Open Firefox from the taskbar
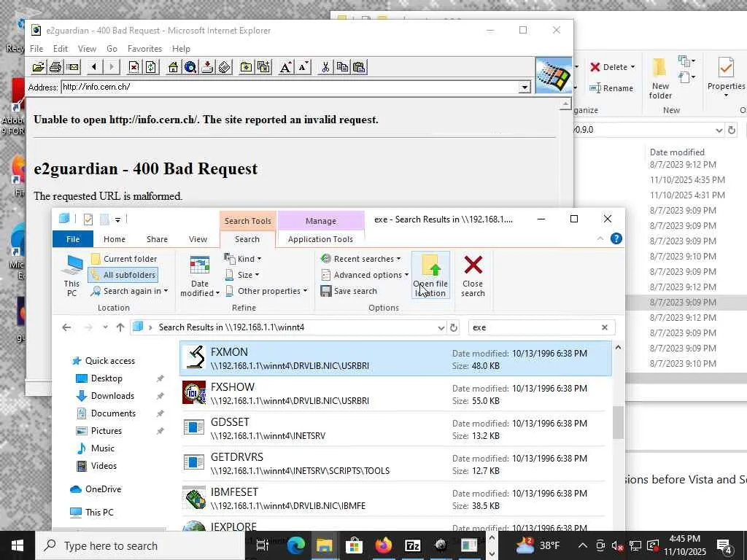 coord(384,545)
